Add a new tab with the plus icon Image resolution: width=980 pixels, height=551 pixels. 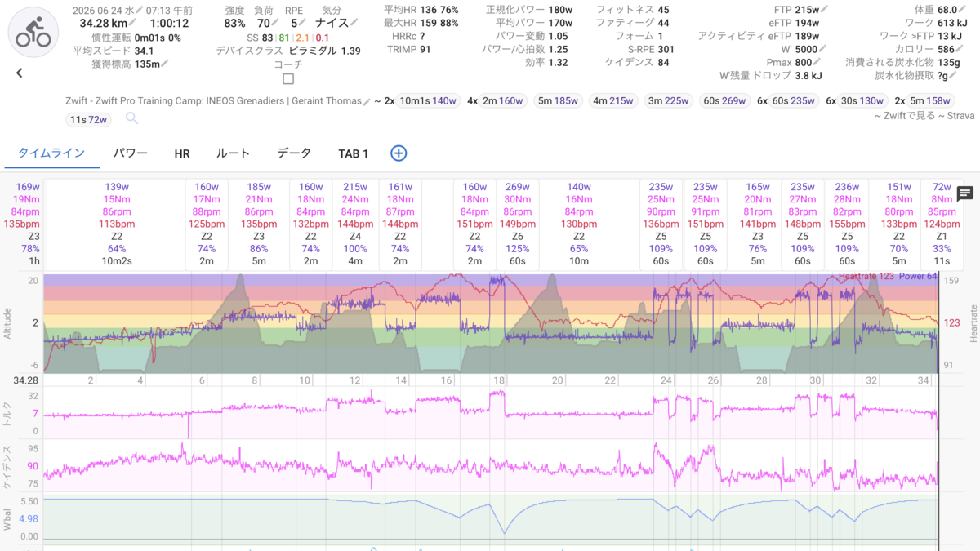[x=399, y=153]
